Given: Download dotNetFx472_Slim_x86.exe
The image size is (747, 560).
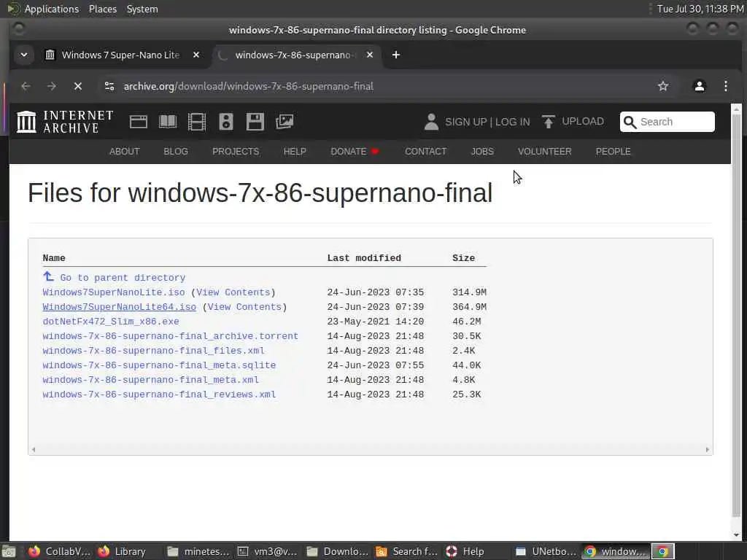Looking at the screenshot, I should coord(111,322).
